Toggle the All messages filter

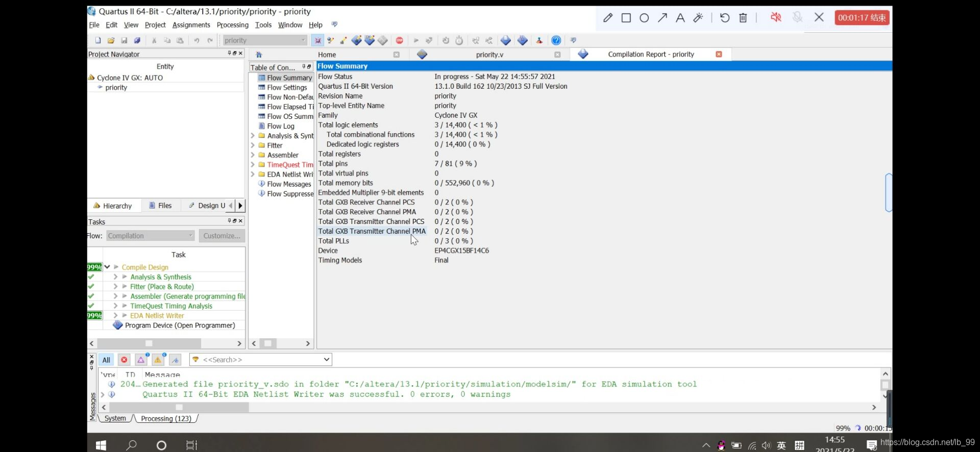click(x=106, y=360)
